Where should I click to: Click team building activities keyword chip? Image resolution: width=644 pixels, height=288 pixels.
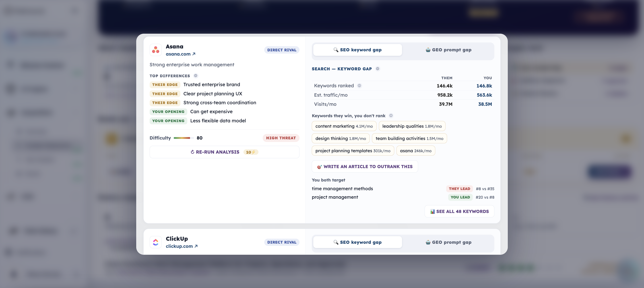point(409,138)
